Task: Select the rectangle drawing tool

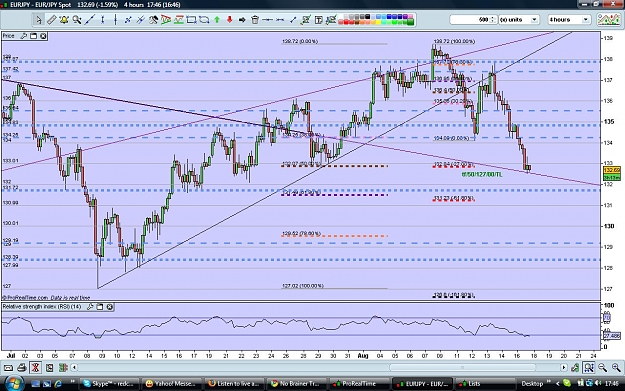Action: (191, 20)
